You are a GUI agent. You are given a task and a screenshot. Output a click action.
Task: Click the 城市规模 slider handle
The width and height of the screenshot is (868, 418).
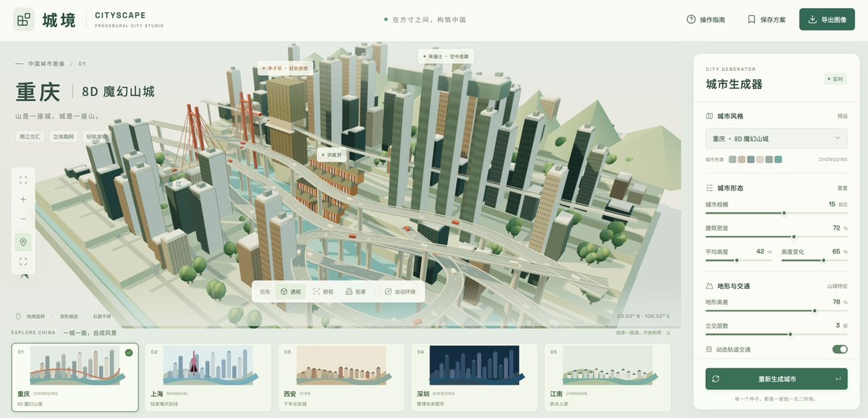point(784,213)
